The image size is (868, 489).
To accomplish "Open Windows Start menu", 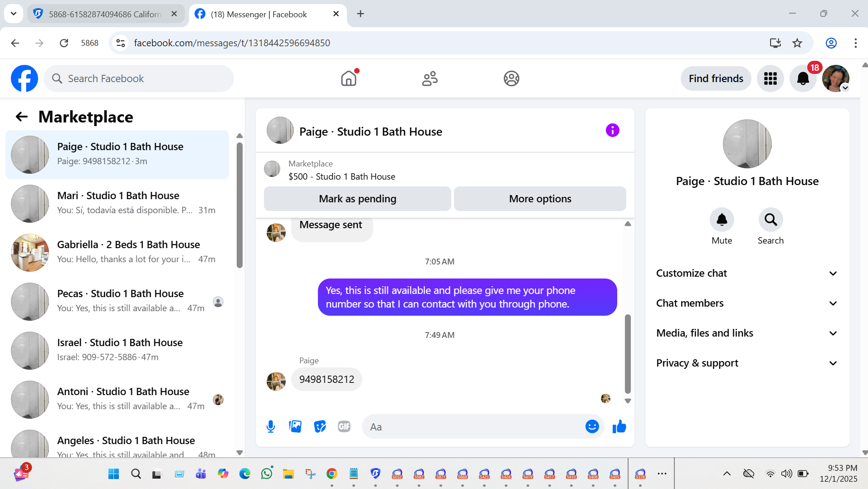I will (113, 474).
